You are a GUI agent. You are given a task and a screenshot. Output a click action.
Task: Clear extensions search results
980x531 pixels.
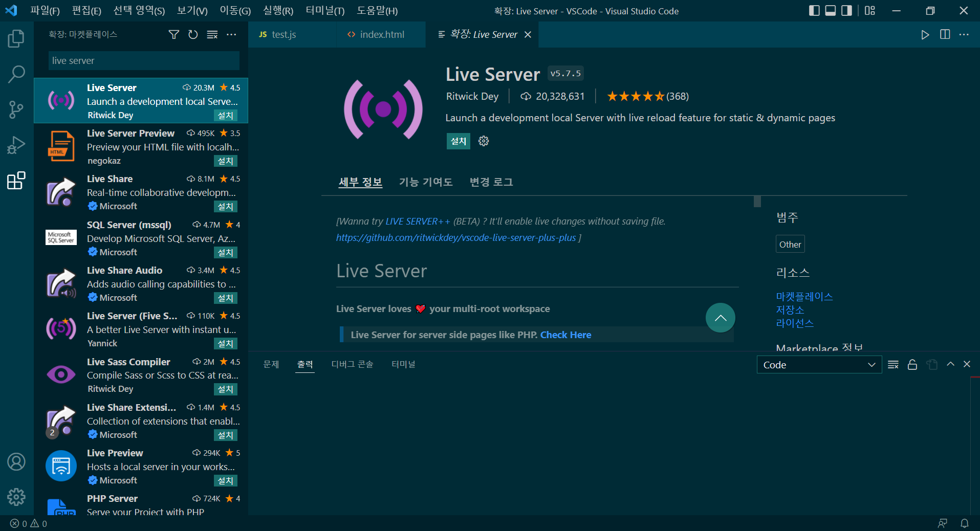[x=212, y=34]
